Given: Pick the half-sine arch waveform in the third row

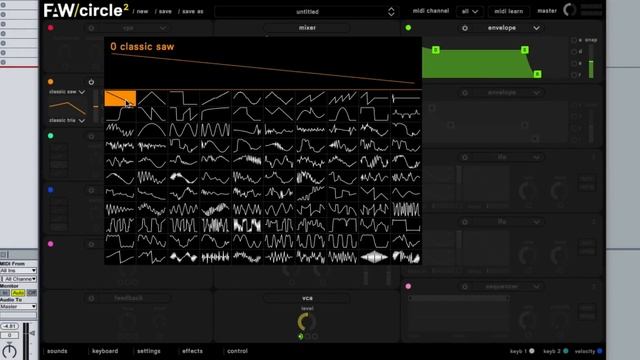Looking at the screenshot, I should click(x=152, y=130).
